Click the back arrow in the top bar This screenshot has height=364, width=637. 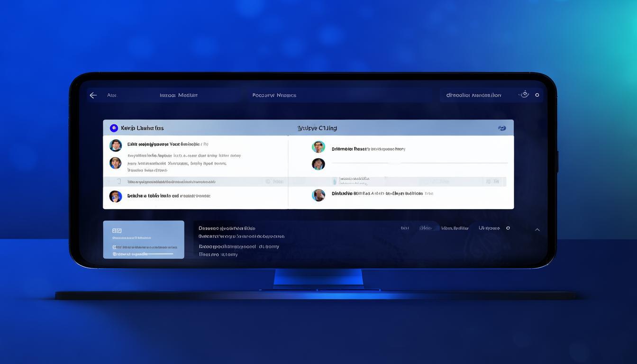93,95
